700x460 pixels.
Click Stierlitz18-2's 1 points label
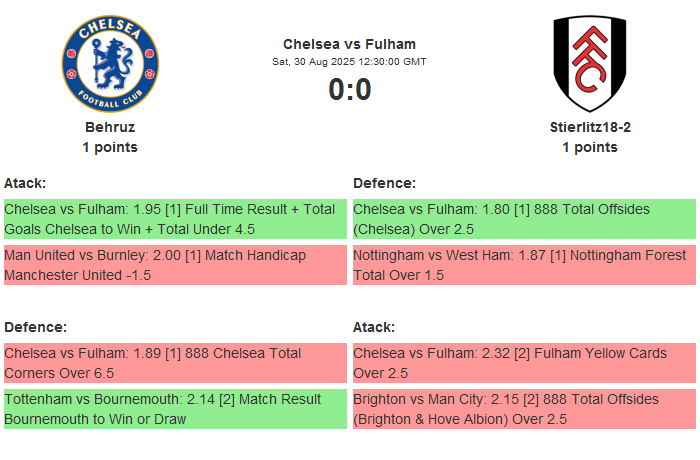[589, 147]
